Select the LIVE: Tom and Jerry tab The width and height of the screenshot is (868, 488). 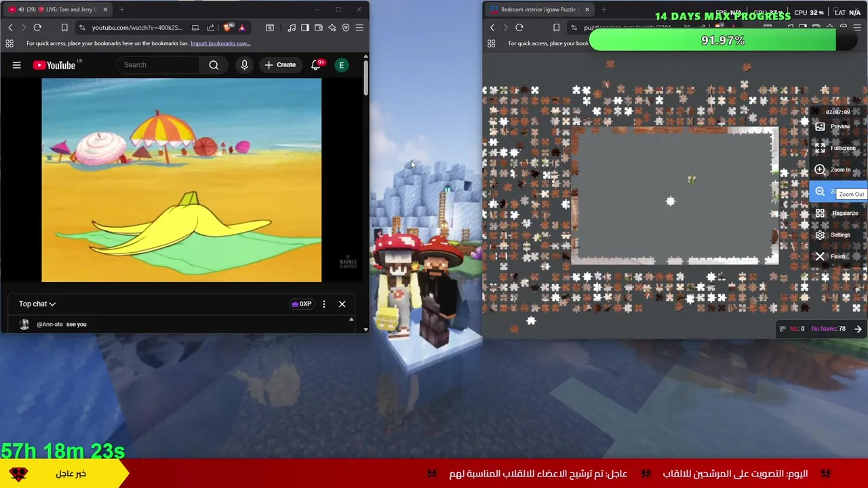(x=58, y=9)
